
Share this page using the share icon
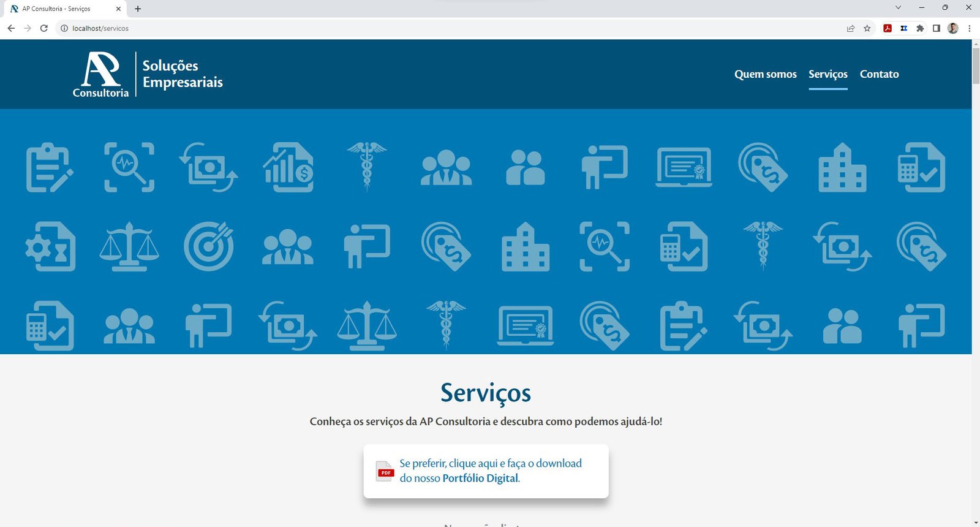pos(851,28)
